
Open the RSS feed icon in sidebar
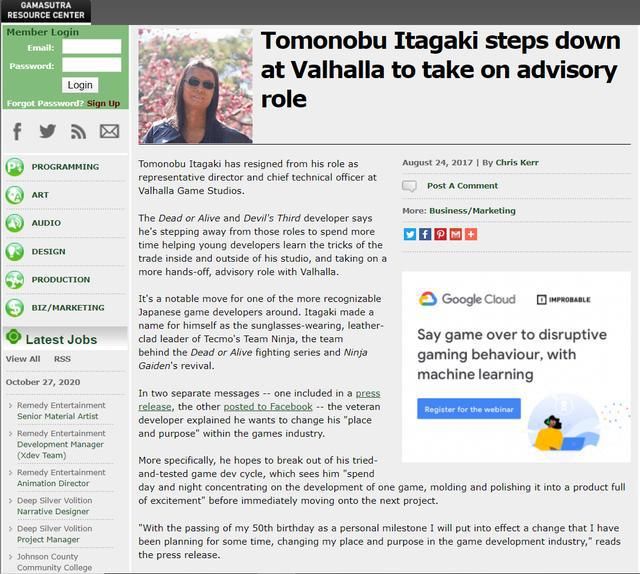[x=78, y=131]
